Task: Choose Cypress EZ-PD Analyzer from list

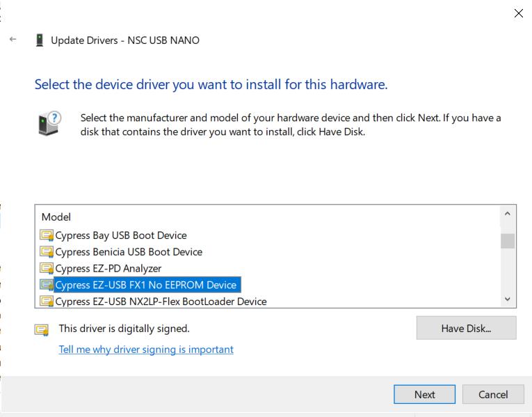Action: point(108,269)
